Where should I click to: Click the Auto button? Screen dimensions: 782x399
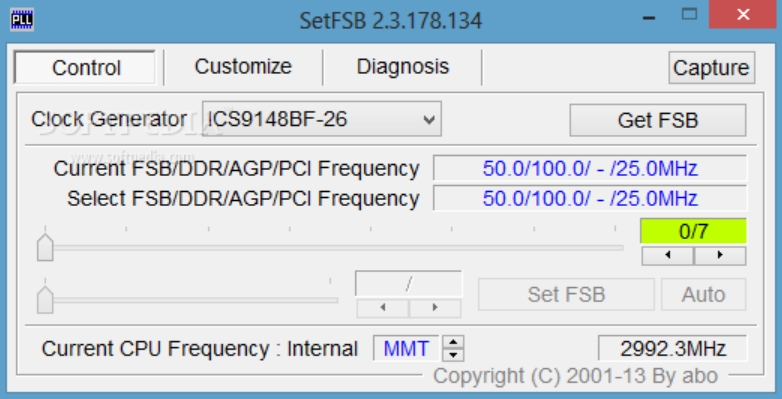[704, 295]
